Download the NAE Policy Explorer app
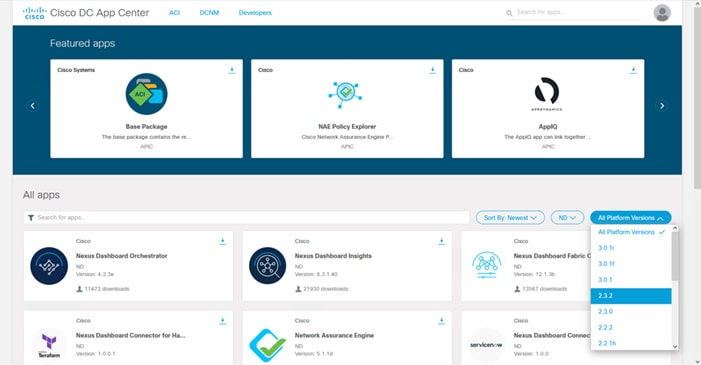 click(432, 70)
